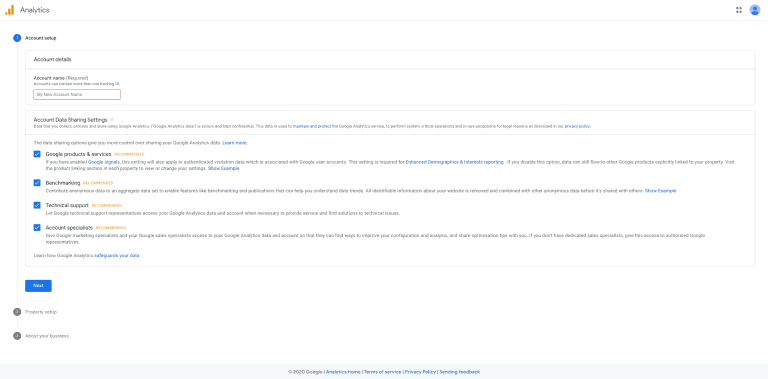Click the Account name (Required) label
The height and width of the screenshot is (379, 768).
[61, 78]
